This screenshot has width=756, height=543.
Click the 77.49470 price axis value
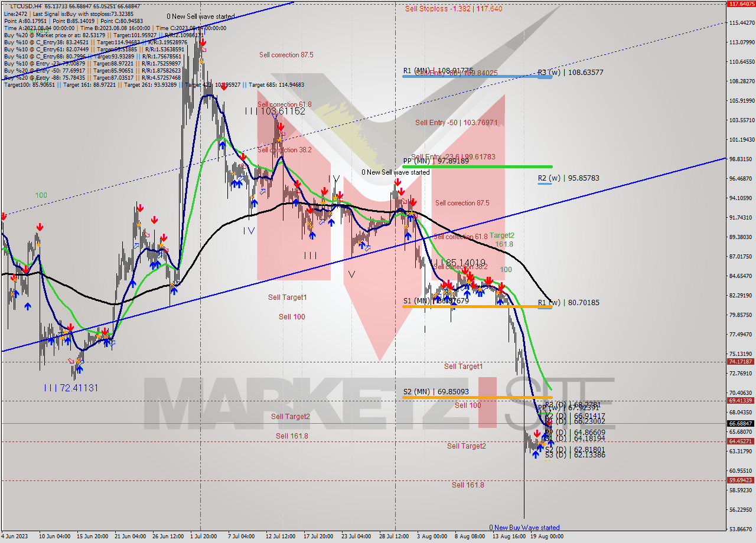(x=742, y=335)
